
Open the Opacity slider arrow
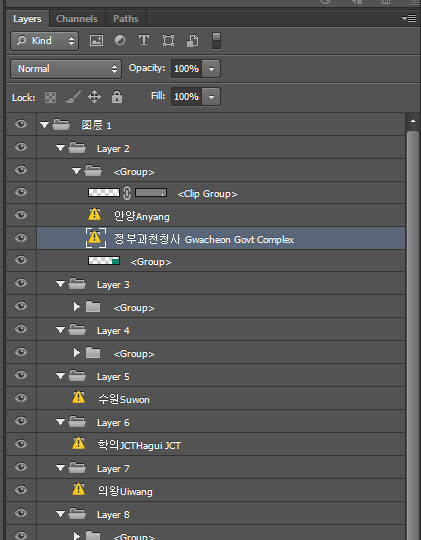pos(211,69)
